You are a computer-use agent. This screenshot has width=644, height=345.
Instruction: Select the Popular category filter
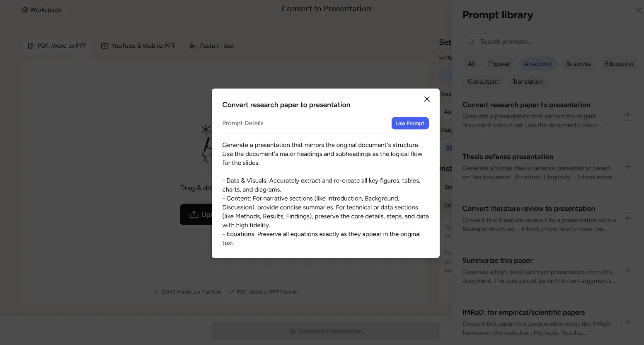(x=499, y=64)
